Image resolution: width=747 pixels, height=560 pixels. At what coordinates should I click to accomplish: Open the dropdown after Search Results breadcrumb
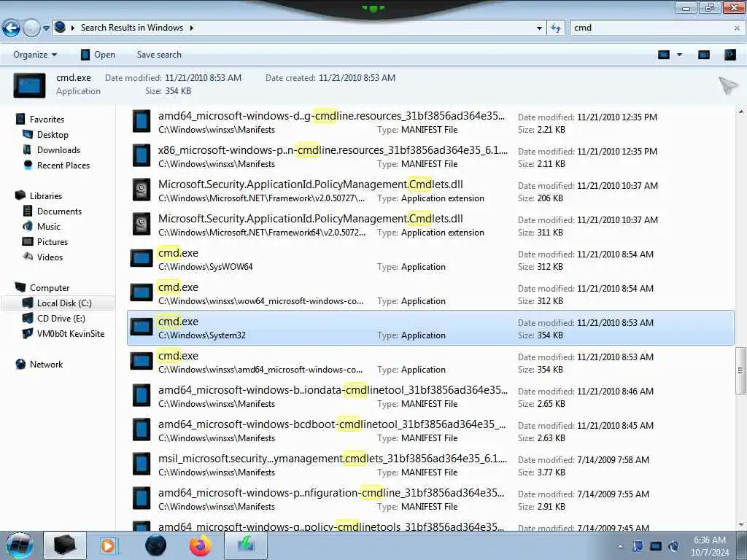(192, 28)
